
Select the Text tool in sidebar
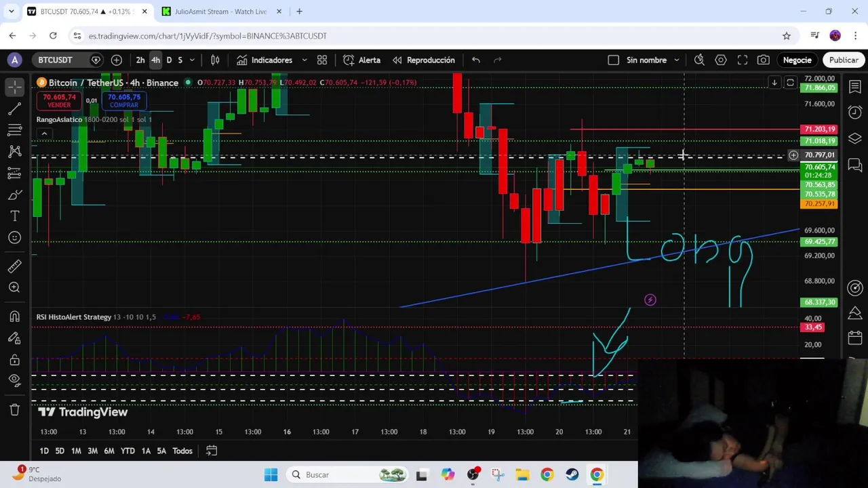pos(14,216)
